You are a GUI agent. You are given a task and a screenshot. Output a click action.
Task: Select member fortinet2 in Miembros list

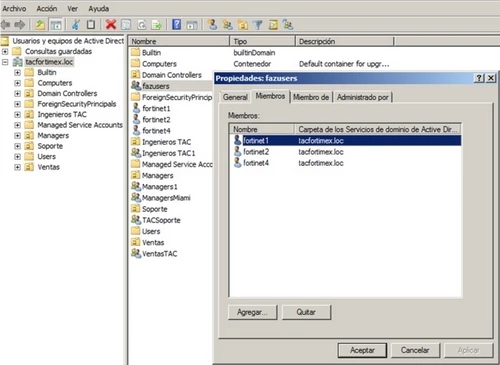click(345, 152)
